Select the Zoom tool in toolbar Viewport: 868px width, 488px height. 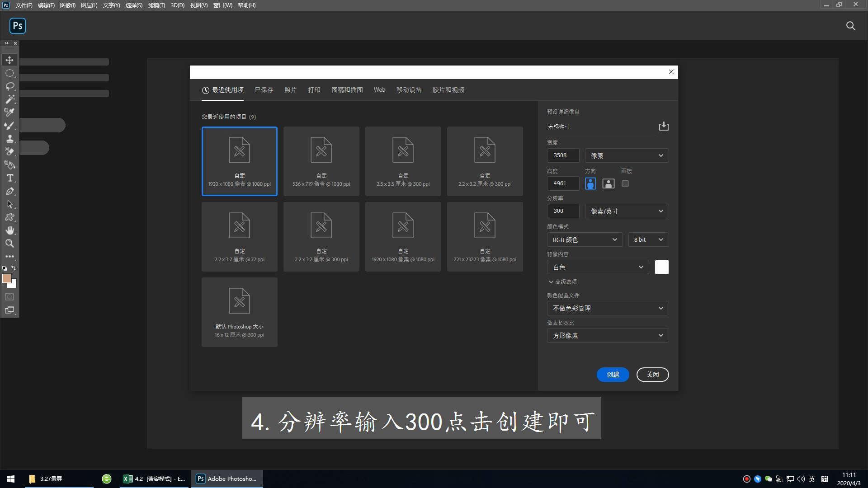coord(9,244)
